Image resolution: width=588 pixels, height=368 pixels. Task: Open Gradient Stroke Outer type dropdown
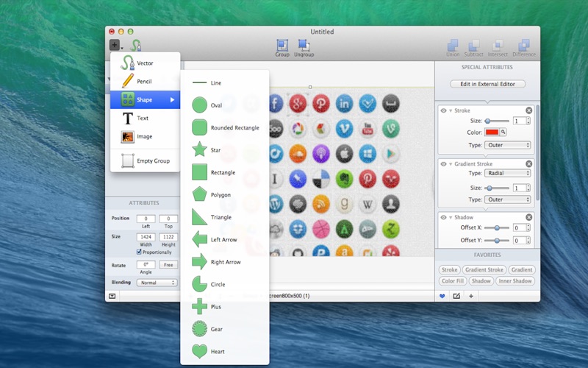(508, 199)
